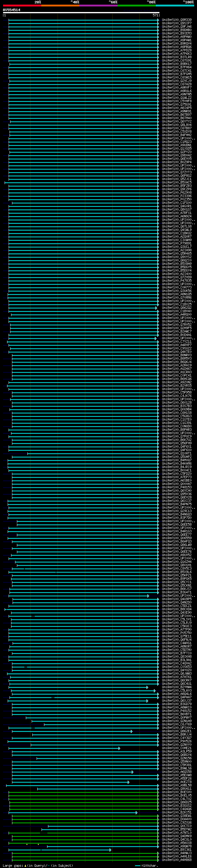
Task: Open hit UniRef100_A9PHW0
Action: (177, 37)
